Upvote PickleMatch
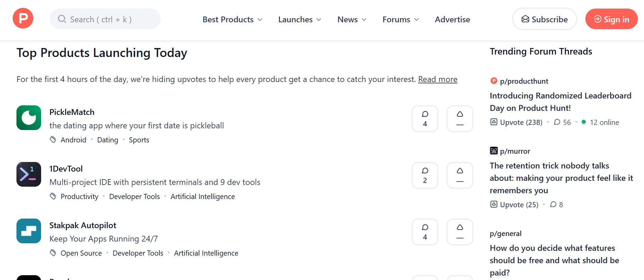 [x=460, y=119]
